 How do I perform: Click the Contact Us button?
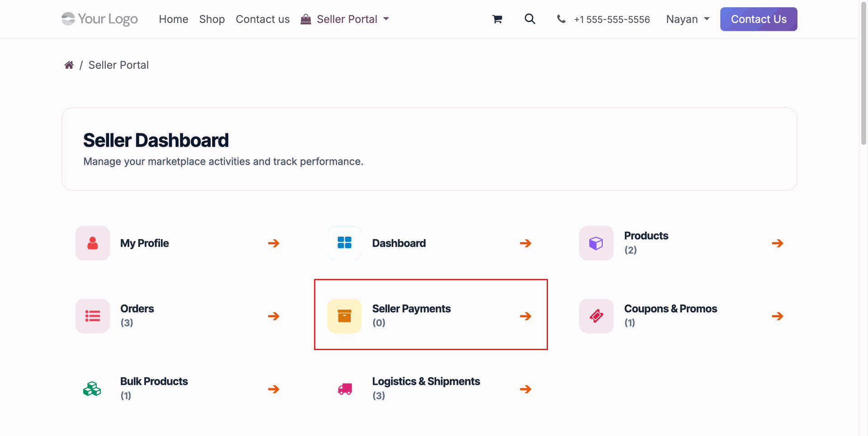pos(759,19)
